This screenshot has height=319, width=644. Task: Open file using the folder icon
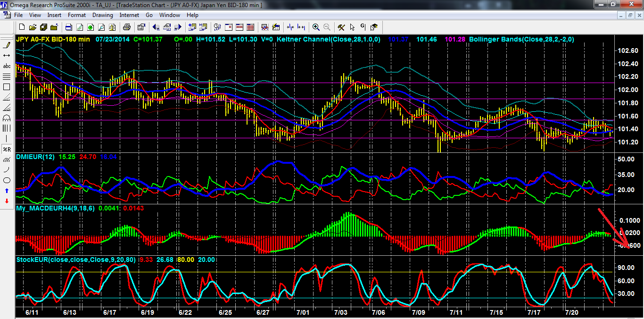pos(33,27)
